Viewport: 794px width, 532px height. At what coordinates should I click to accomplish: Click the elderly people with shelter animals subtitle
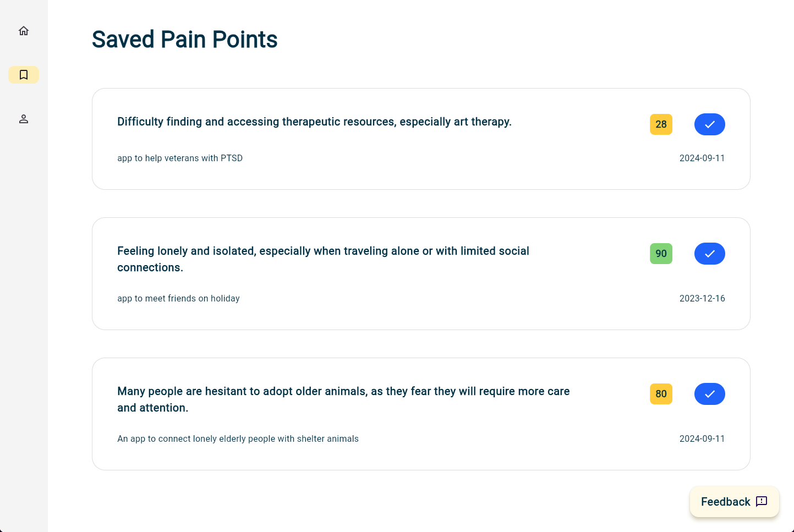tap(238, 438)
